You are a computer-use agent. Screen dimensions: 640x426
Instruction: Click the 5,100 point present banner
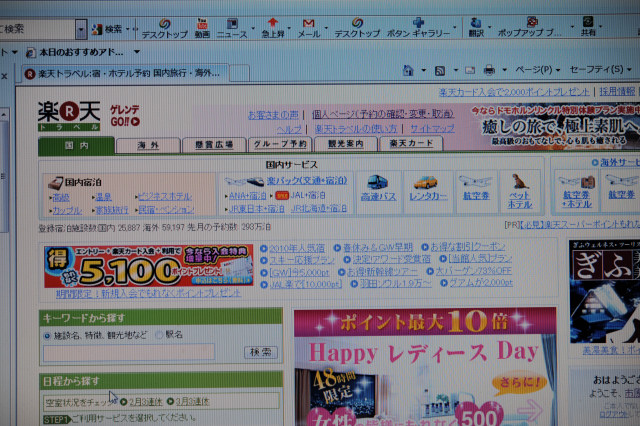tap(149, 266)
